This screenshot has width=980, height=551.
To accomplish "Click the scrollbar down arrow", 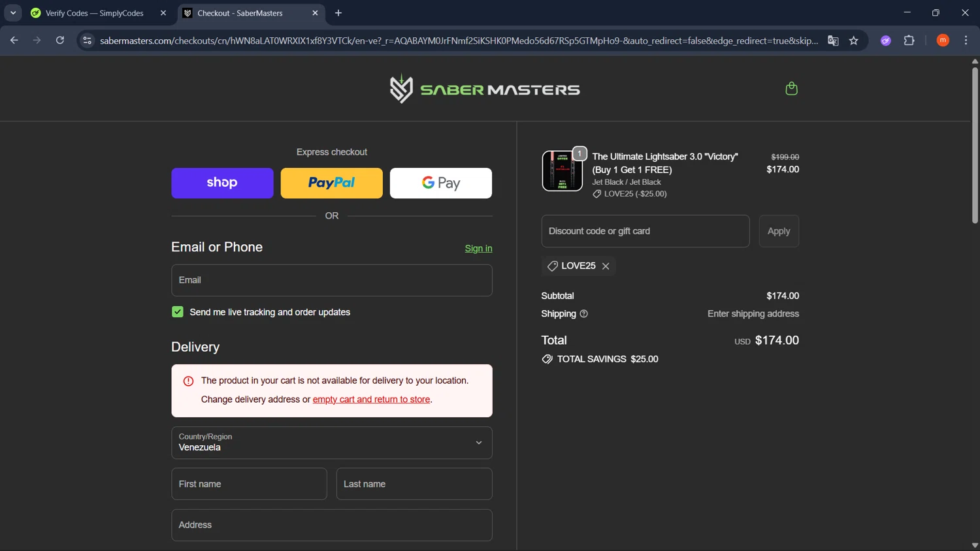I will (975, 546).
